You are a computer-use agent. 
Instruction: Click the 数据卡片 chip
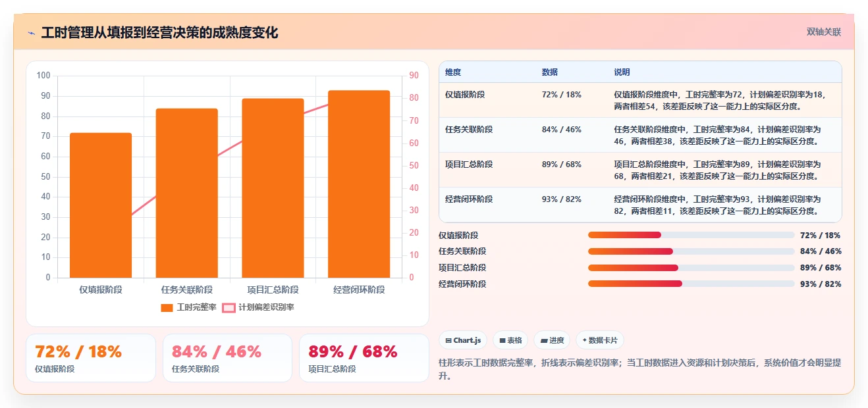coord(599,340)
